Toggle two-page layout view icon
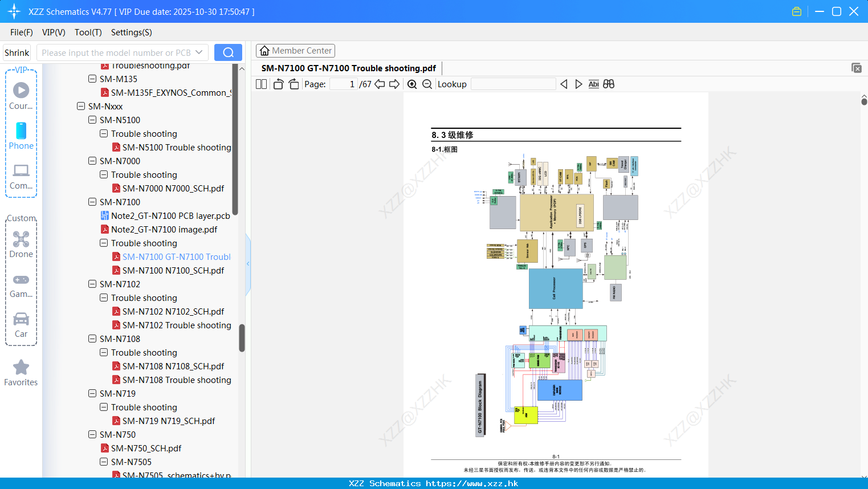The width and height of the screenshot is (868, 489). pos(261,84)
